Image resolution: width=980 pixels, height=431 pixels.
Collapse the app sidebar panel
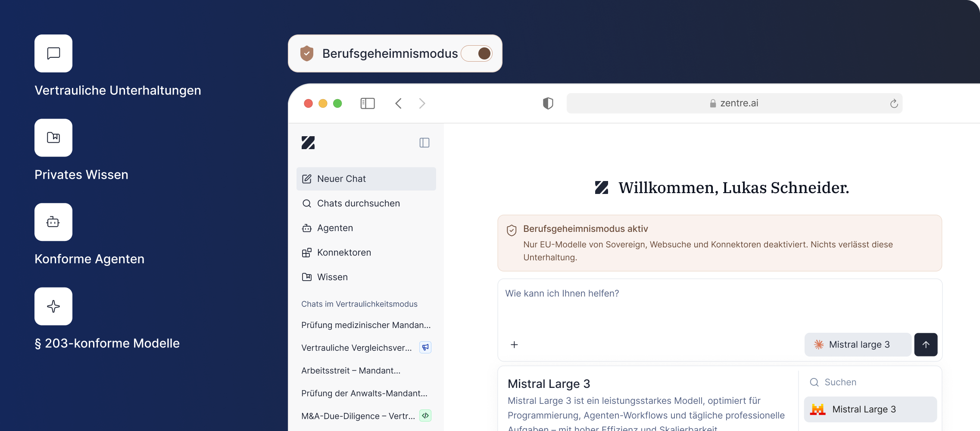[x=424, y=143]
